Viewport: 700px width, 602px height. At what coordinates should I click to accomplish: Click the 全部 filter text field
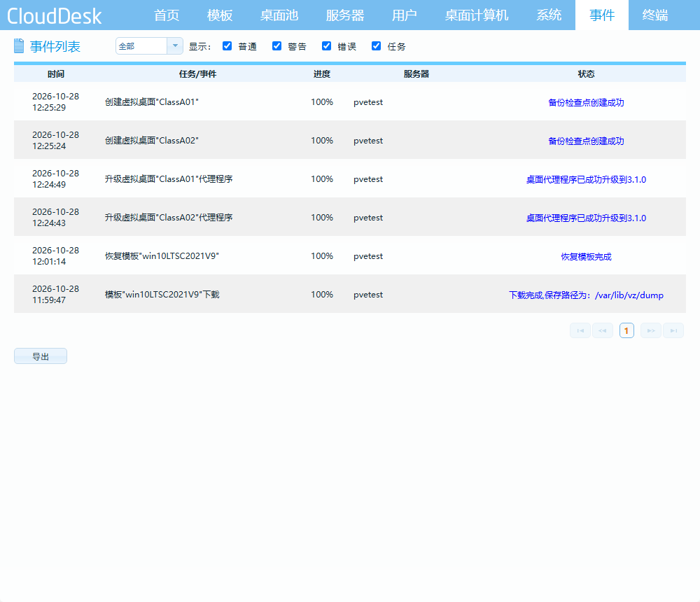[x=141, y=46]
